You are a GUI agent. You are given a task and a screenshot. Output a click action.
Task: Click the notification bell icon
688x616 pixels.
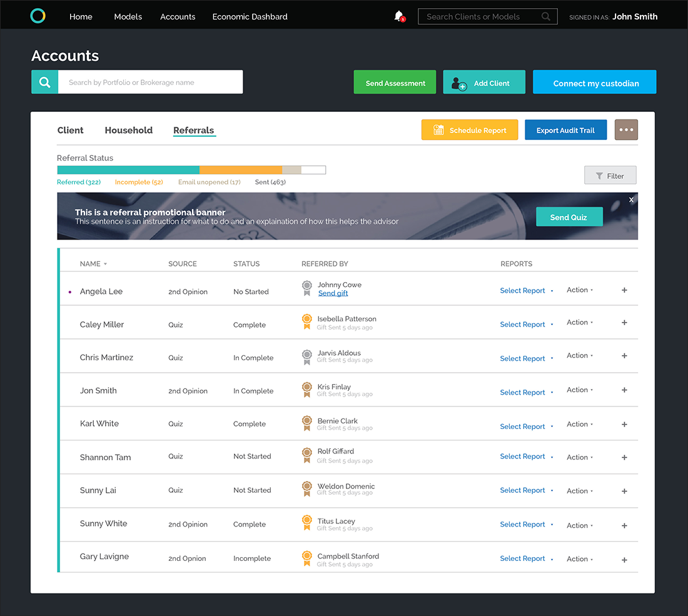coord(398,16)
